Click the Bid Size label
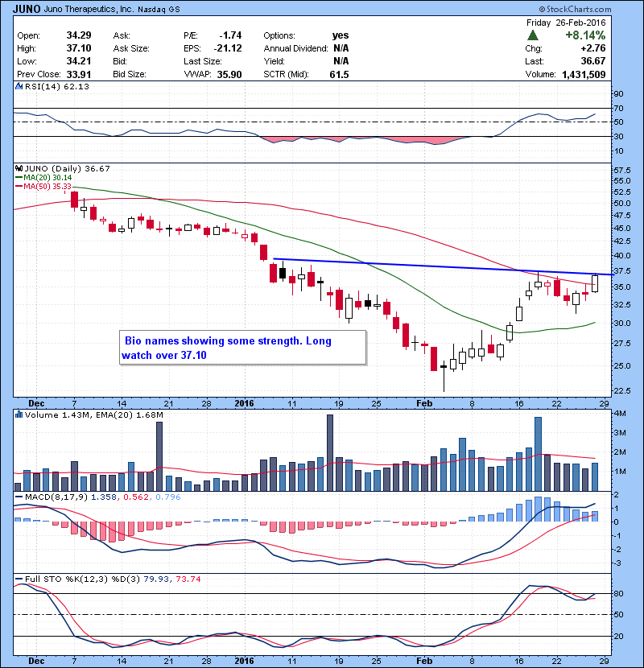 pyautogui.click(x=130, y=74)
